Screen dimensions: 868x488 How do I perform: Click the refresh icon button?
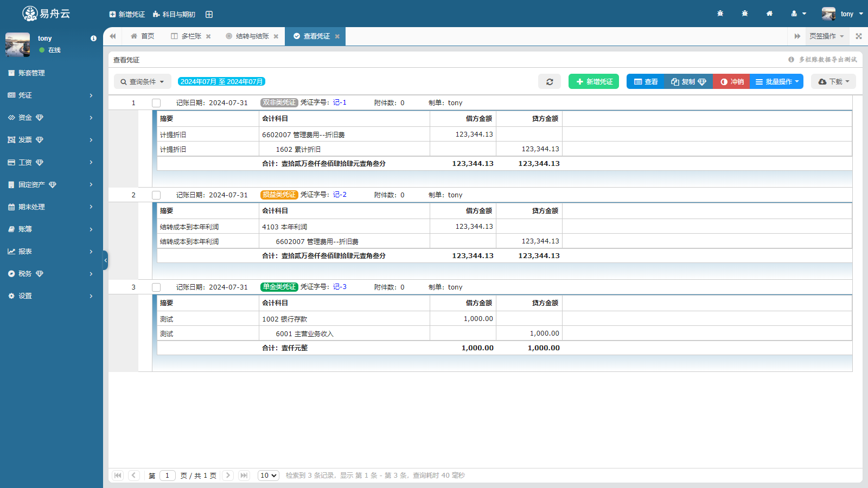click(549, 81)
